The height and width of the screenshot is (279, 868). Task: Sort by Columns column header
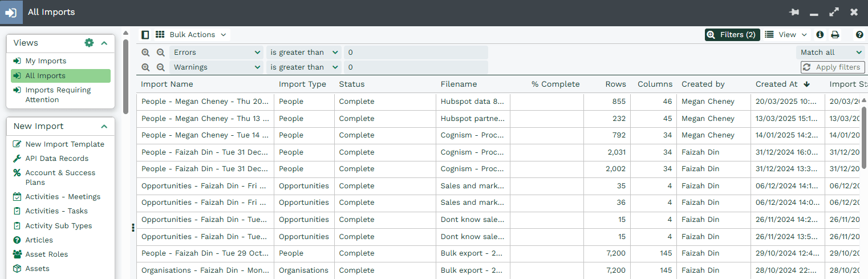(655, 84)
